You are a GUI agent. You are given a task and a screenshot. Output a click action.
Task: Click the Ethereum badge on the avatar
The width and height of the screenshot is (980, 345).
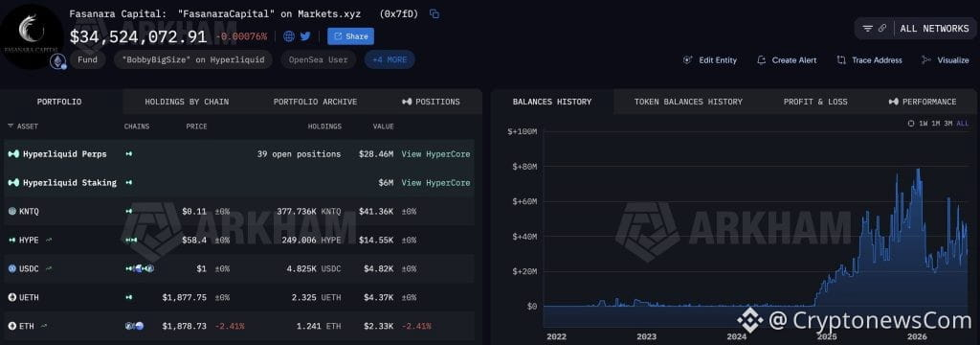tap(58, 61)
